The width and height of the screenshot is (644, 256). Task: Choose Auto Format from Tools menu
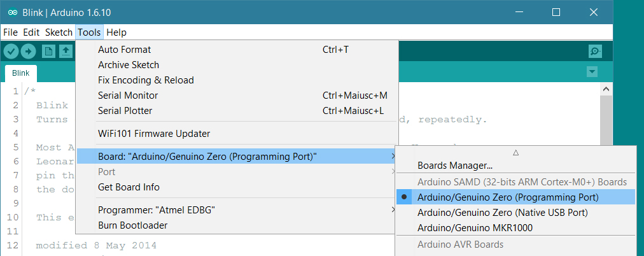237,50
